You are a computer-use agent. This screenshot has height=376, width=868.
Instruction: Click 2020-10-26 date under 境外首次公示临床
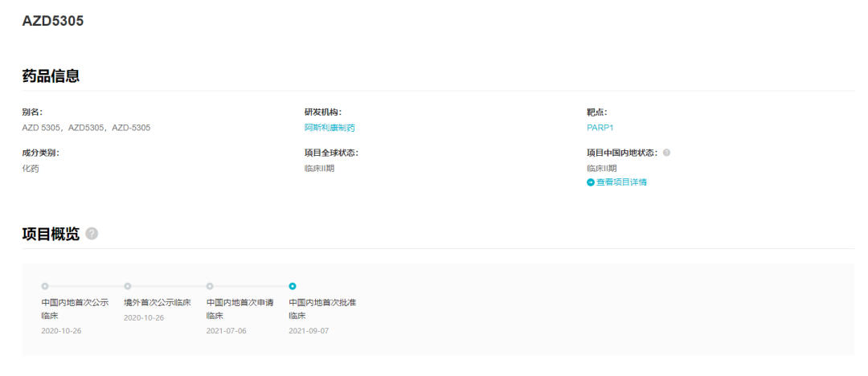click(x=144, y=318)
